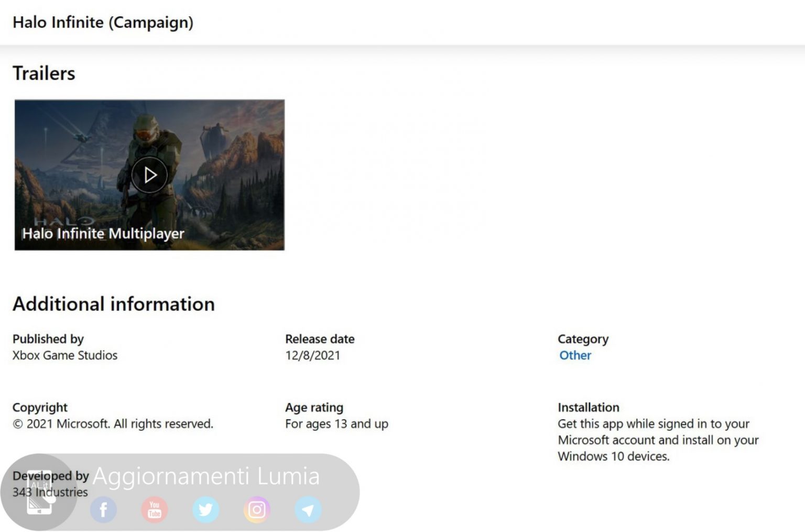
Task: Click the Aggiornamenti Lumia watermark text
Action: 206,476
